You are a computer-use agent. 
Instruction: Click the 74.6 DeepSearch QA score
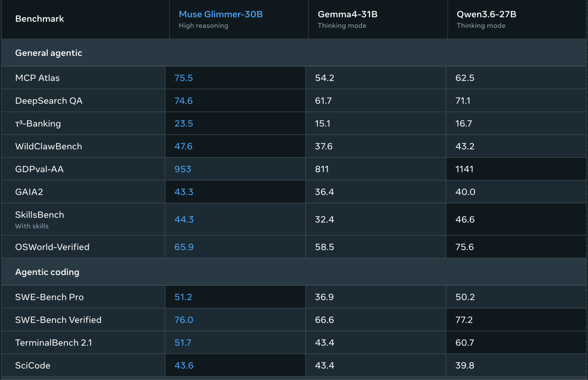coord(184,101)
